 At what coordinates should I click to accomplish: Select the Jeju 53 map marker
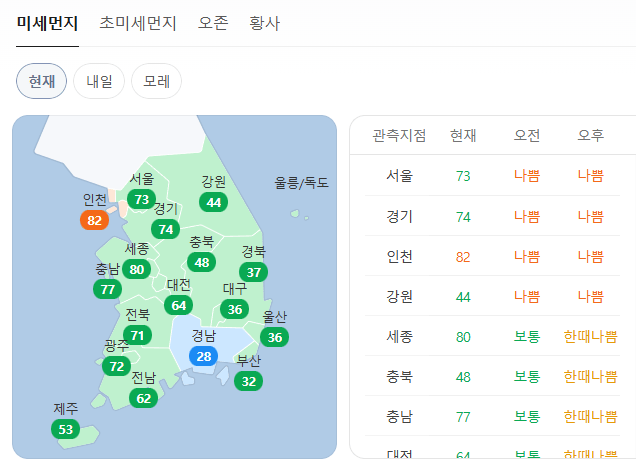(x=66, y=430)
